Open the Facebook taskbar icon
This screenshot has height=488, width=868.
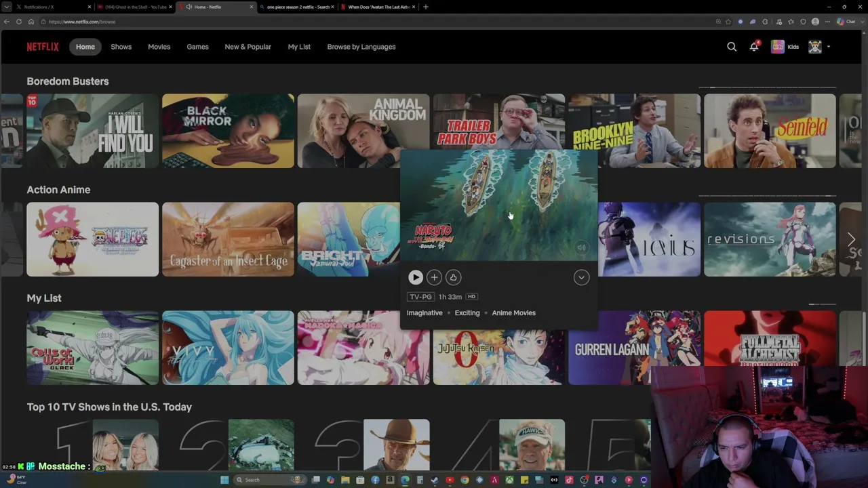[375, 480]
